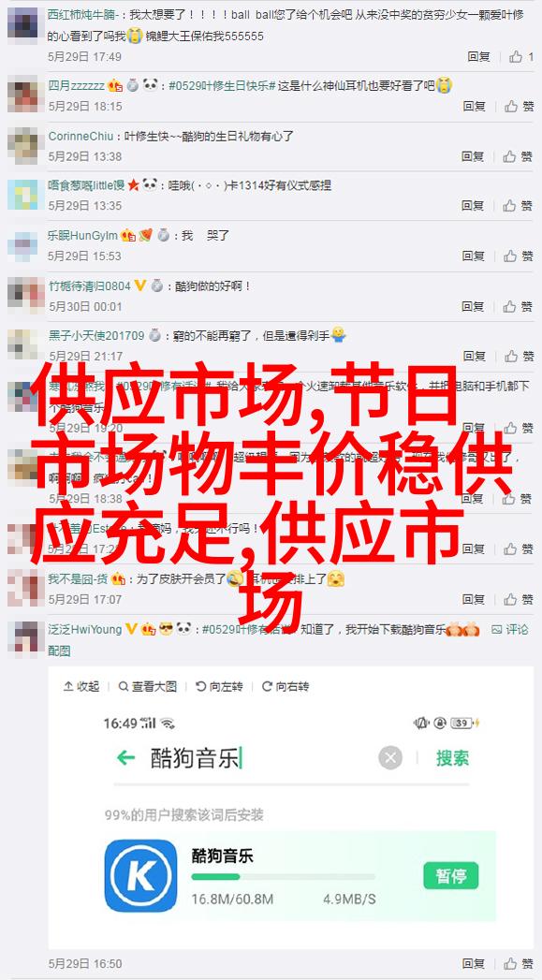Click thumbs-up on 四月zzzzzz's comment

(520, 107)
